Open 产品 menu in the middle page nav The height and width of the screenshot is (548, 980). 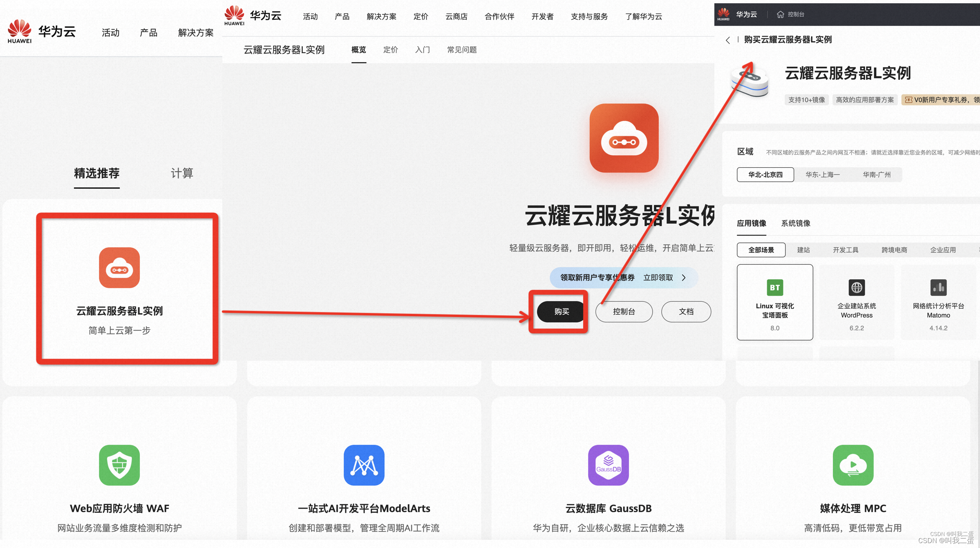(x=342, y=16)
